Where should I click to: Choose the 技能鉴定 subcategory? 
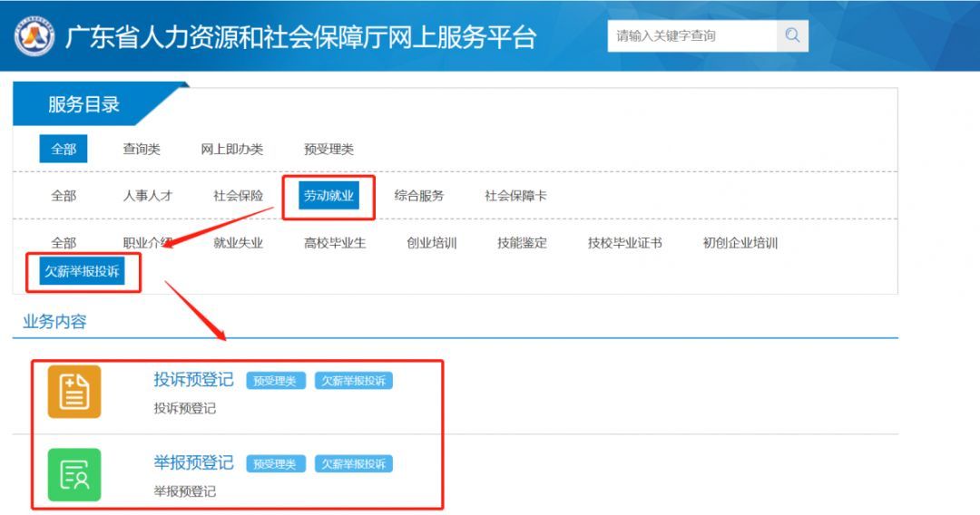(522, 243)
